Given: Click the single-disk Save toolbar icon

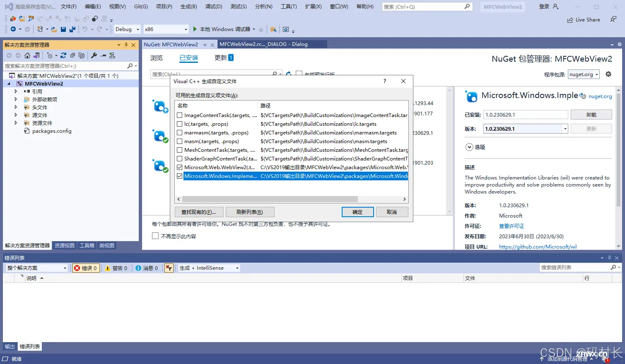Looking at the screenshot, I should tap(63, 29).
